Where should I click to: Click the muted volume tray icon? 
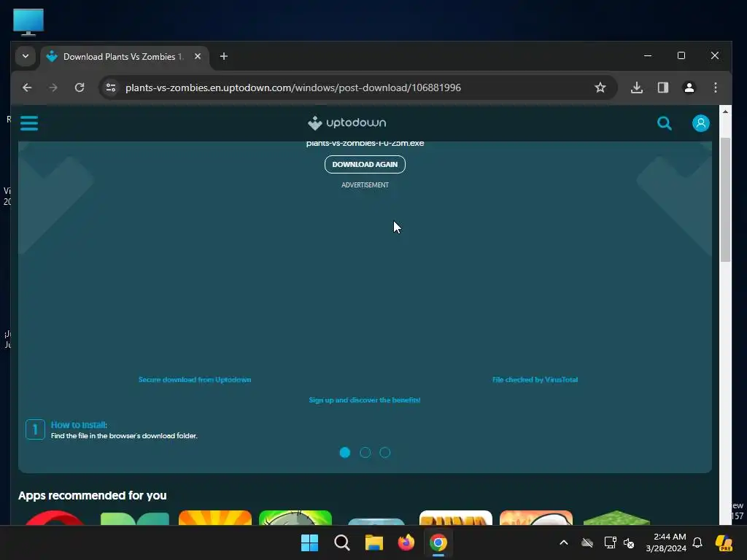[630, 542]
